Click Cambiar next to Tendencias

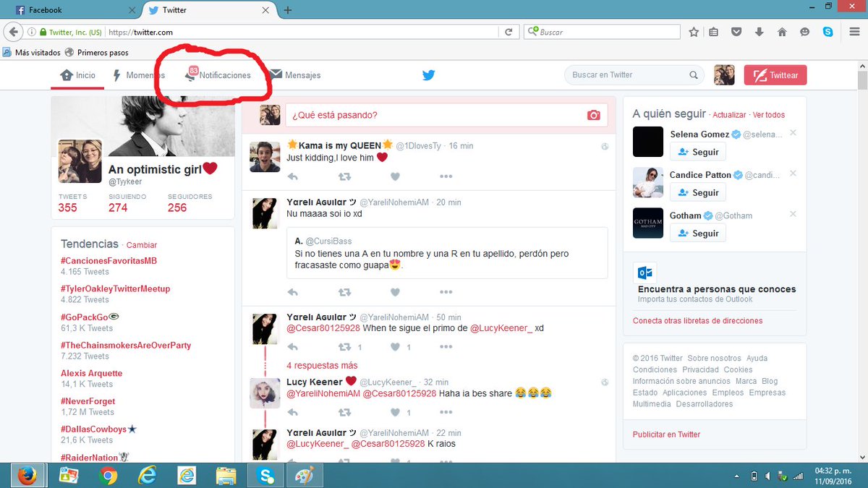(x=142, y=245)
